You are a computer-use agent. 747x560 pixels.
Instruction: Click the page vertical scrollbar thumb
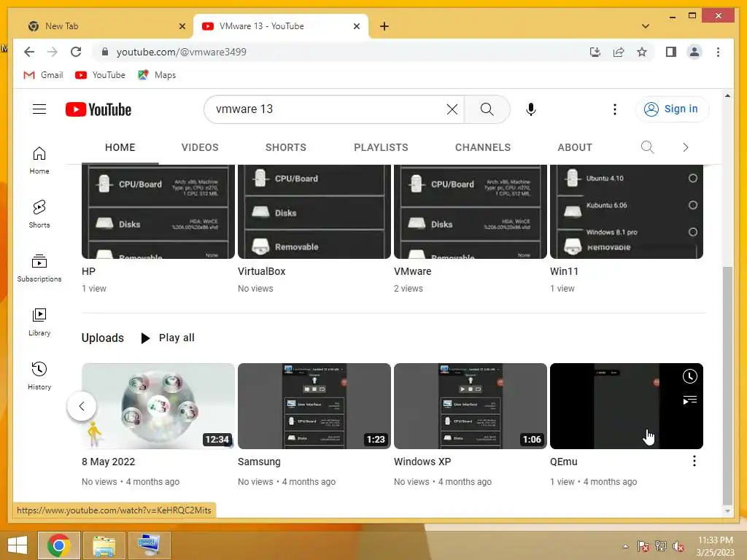(x=727, y=385)
